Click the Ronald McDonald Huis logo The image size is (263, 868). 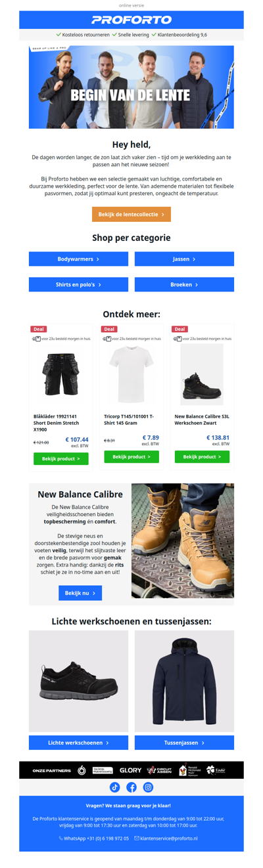click(187, 770)
